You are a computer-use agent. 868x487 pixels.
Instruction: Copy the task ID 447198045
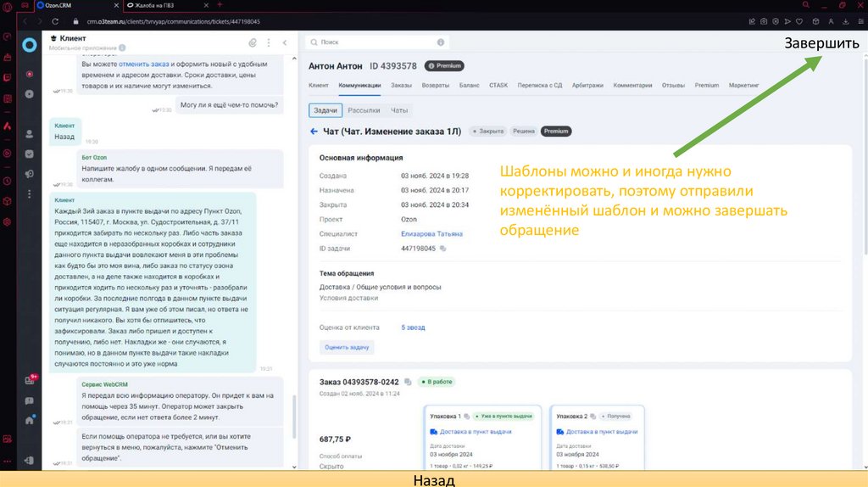443,249
